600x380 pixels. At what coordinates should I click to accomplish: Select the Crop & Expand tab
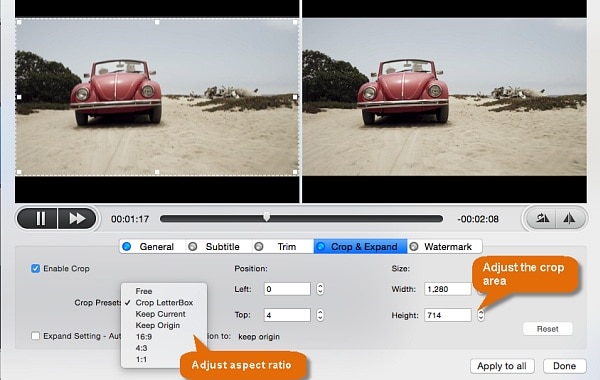(360, 246)
